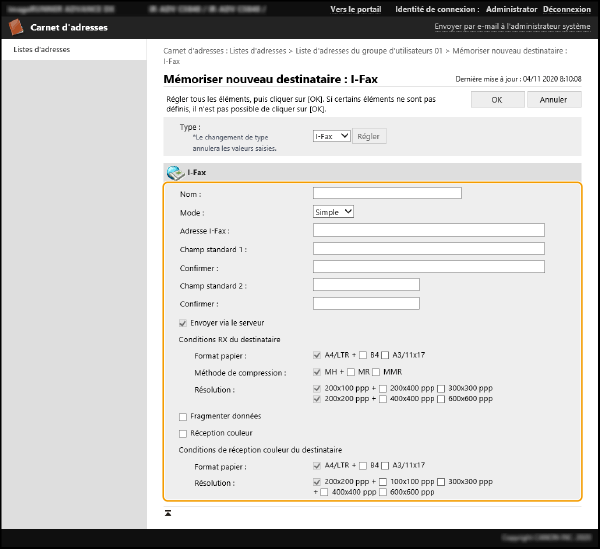Image resolution: width=600 pixels, height=549 pixels.
Task: Enable the Réception couleur checkbox
Action: pos(182,433)
